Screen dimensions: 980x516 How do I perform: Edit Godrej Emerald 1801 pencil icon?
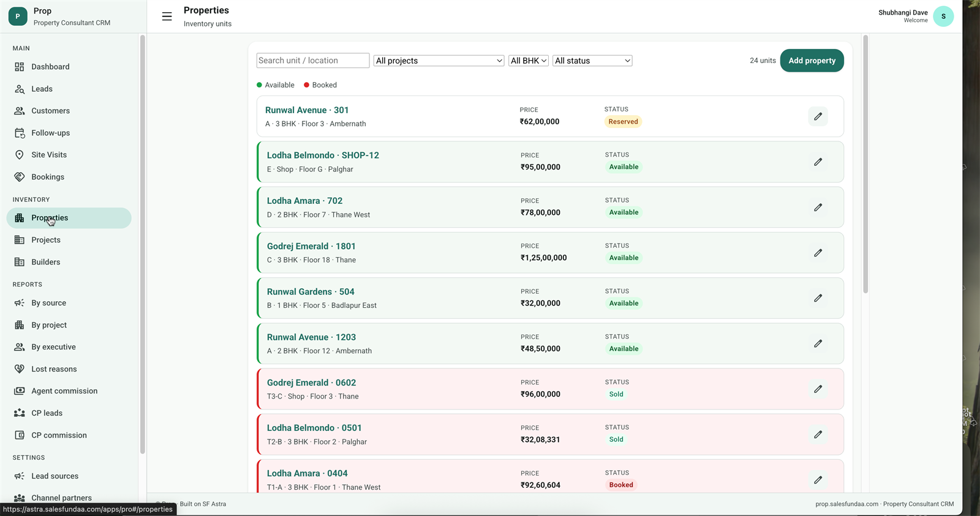[x=818, y=253]
